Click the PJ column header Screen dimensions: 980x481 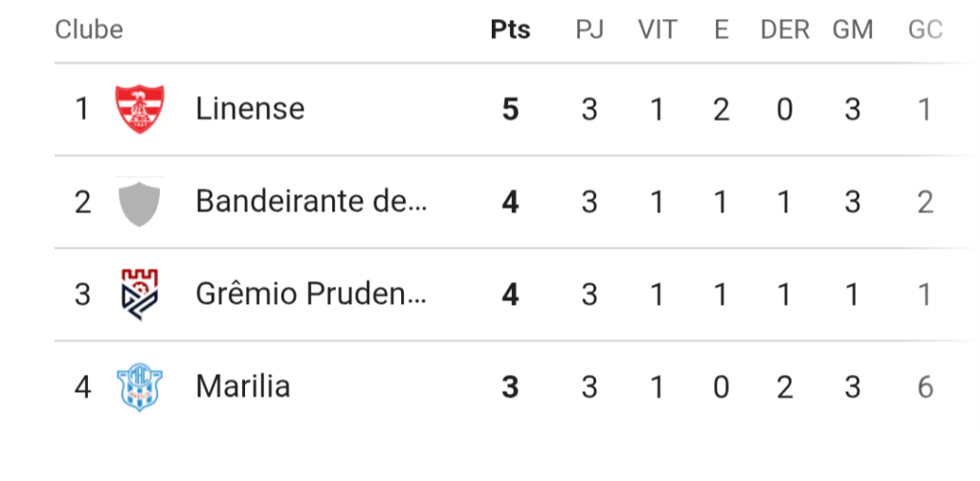click(x=590, y=30)
